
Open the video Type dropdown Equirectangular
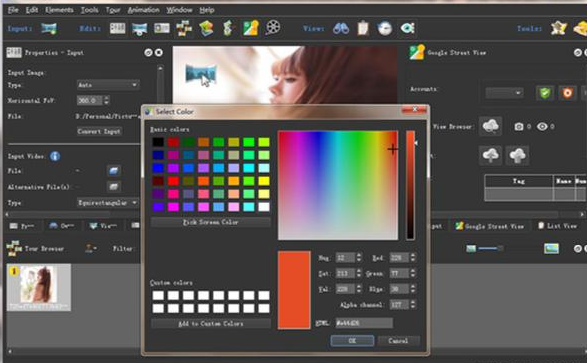tap(108, 203)
